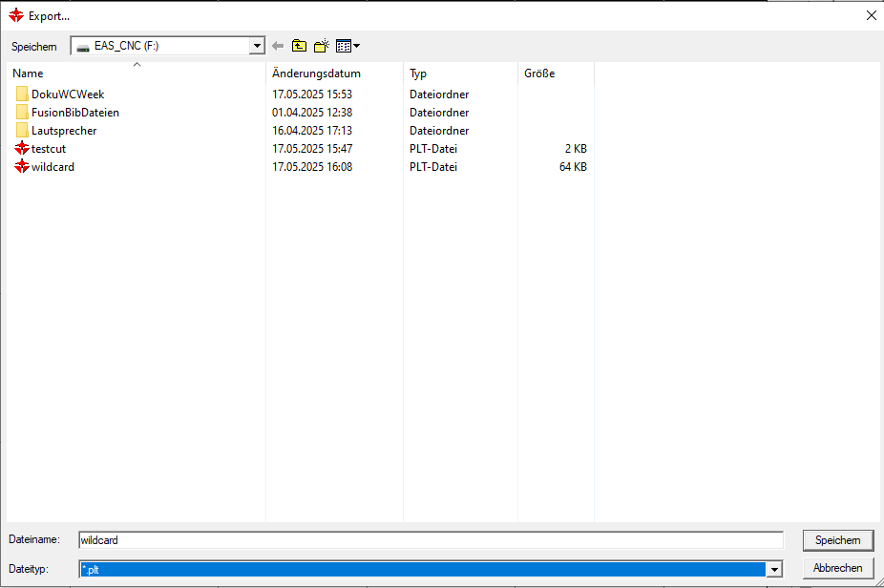Click Dateiordner type in FusionBibDateien row
The height and width of the screenshot is (588, 884).
point(439,113)
